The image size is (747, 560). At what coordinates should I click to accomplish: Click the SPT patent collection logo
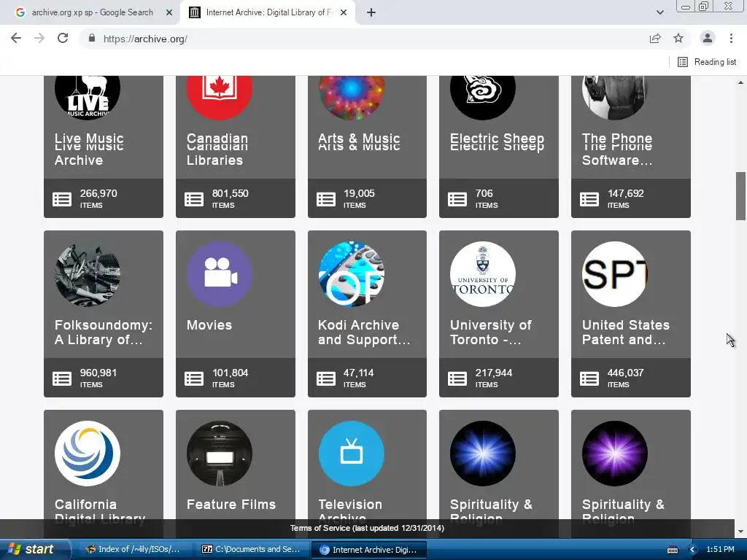pos(614,274)
